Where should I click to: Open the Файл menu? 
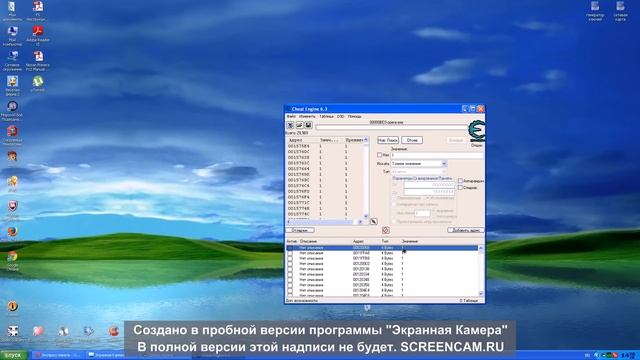tap(291, 116)
